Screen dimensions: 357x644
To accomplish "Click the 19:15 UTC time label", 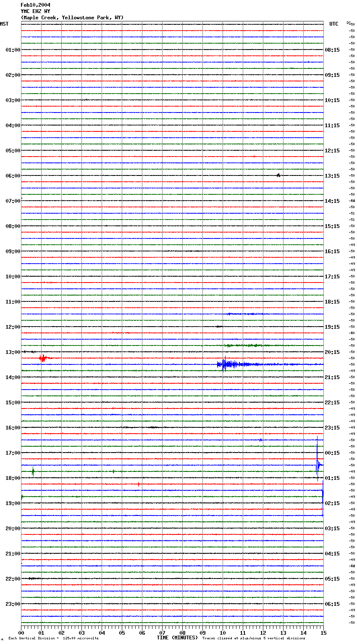I will 332,327.
